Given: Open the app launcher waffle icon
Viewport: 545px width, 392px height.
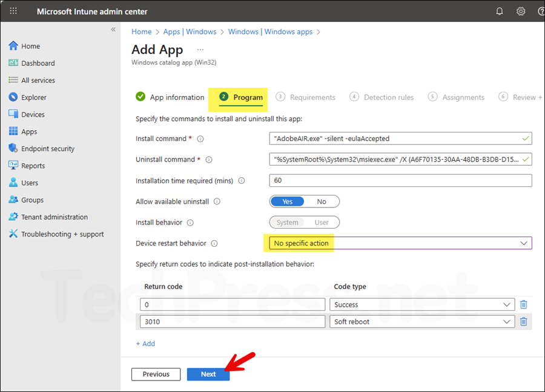Looking at the screenshot, I should tap(13, 11).
